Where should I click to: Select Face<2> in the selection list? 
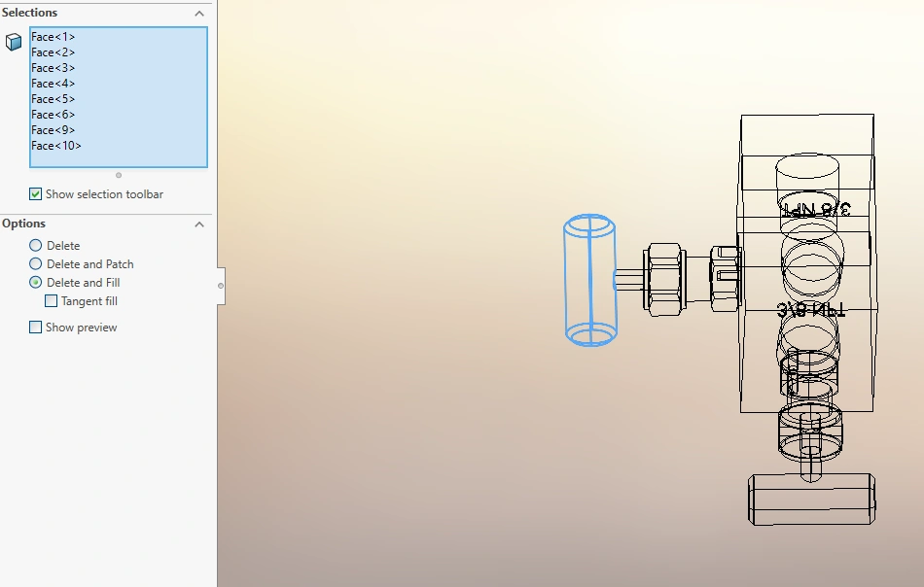click(53, 52)
